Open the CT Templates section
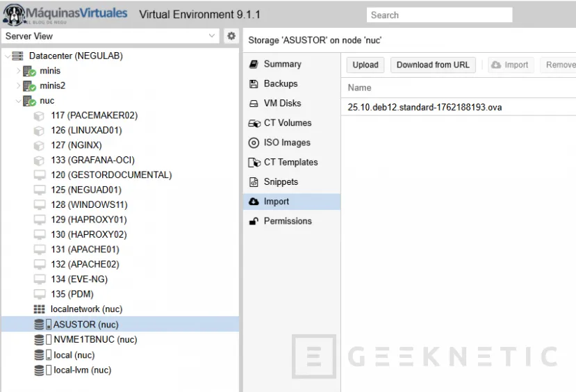Image resolution: width=576 pixels, height=392 pixels. point(292,163)
